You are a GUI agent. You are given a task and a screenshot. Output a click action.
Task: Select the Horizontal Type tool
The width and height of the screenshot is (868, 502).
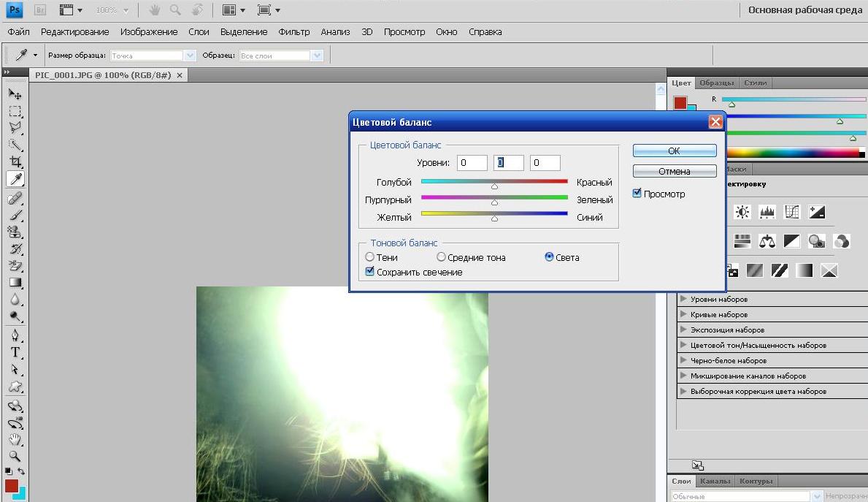[15, 352]
